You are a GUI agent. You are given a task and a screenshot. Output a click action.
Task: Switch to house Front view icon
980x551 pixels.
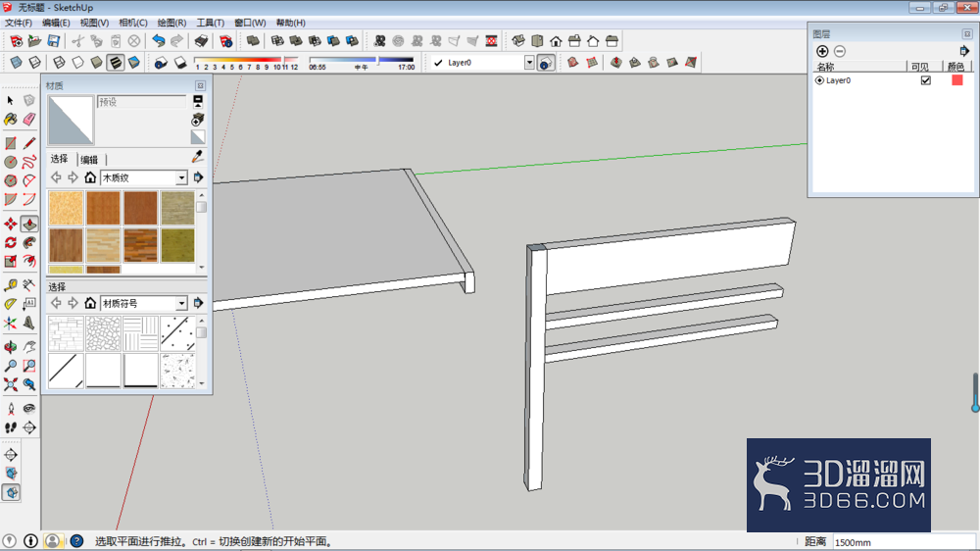click(x=556, y=41)
